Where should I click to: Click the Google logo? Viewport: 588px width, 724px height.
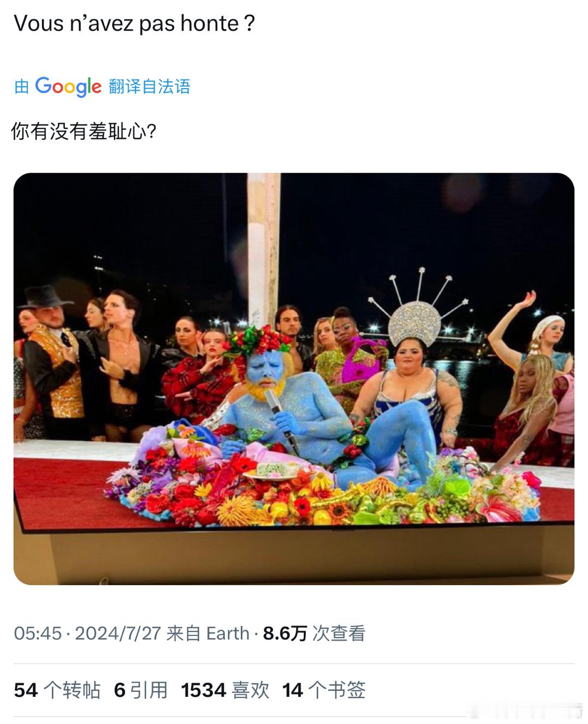[68, 86]
